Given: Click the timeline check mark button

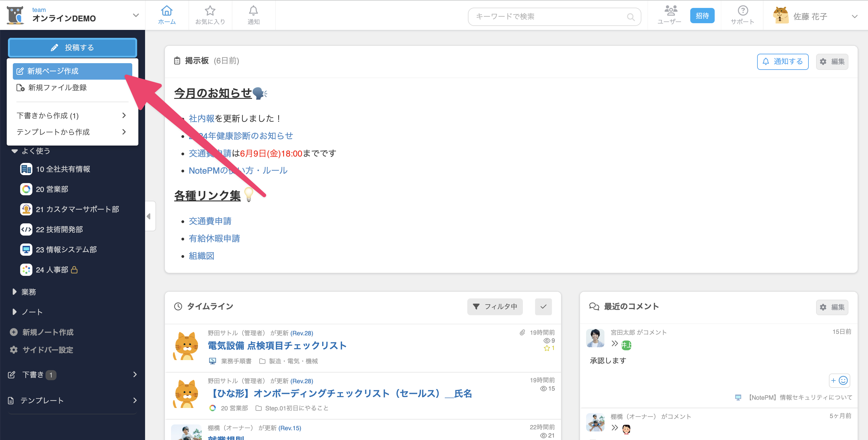Looking at the screenshot, I should pos(543,307).
